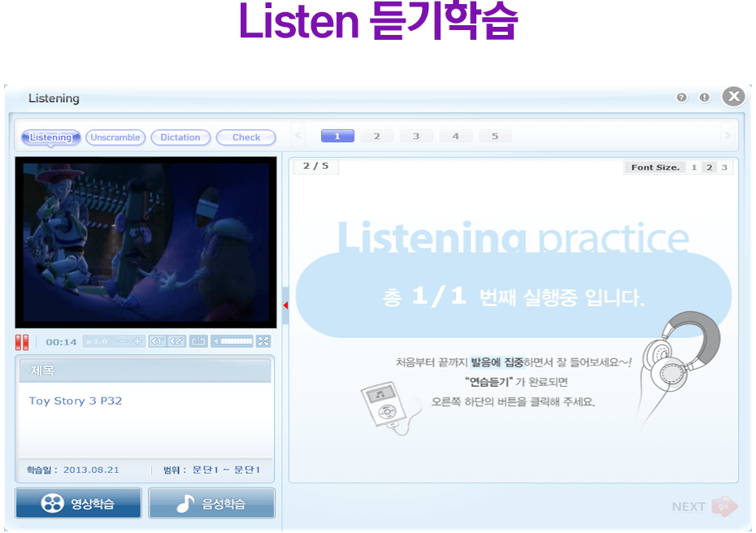Expand video to fullscreen
The height and width of the screenshot is (533, 756).
263,342
